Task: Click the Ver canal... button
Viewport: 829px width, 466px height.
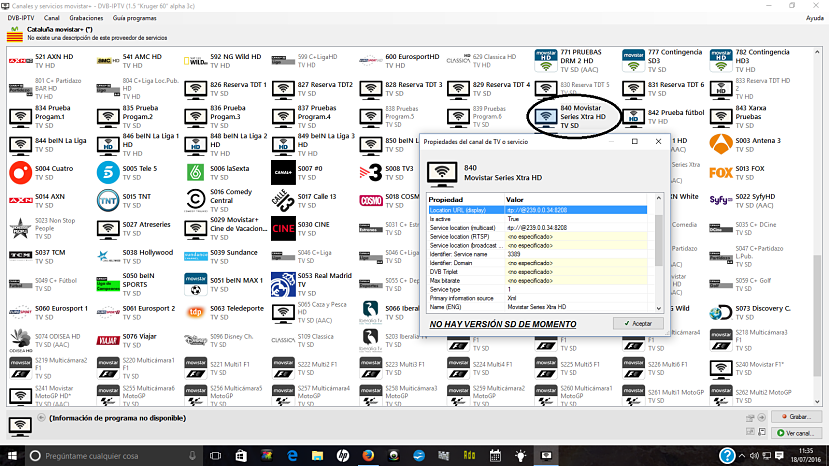Action: click(x=796, y=433)
